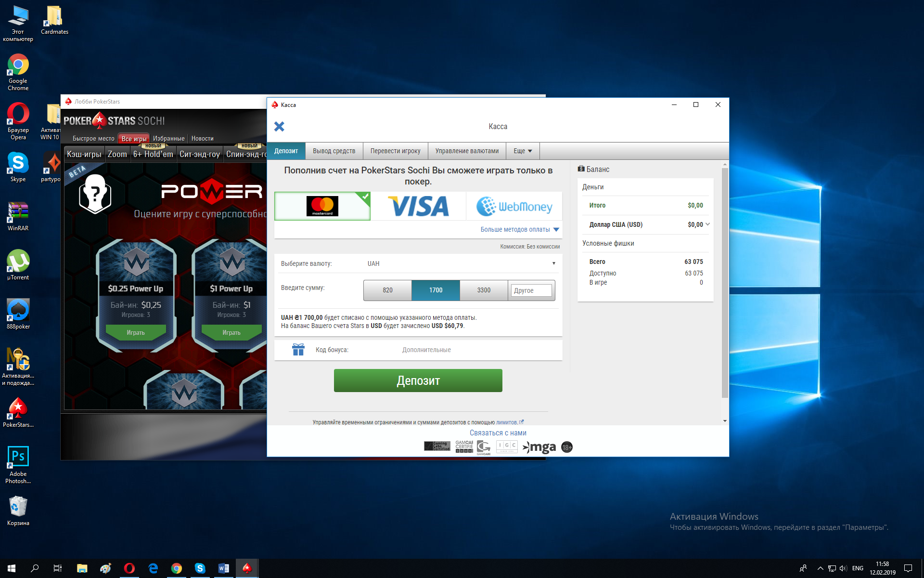Open Word from the taskbar

(224, 568)
